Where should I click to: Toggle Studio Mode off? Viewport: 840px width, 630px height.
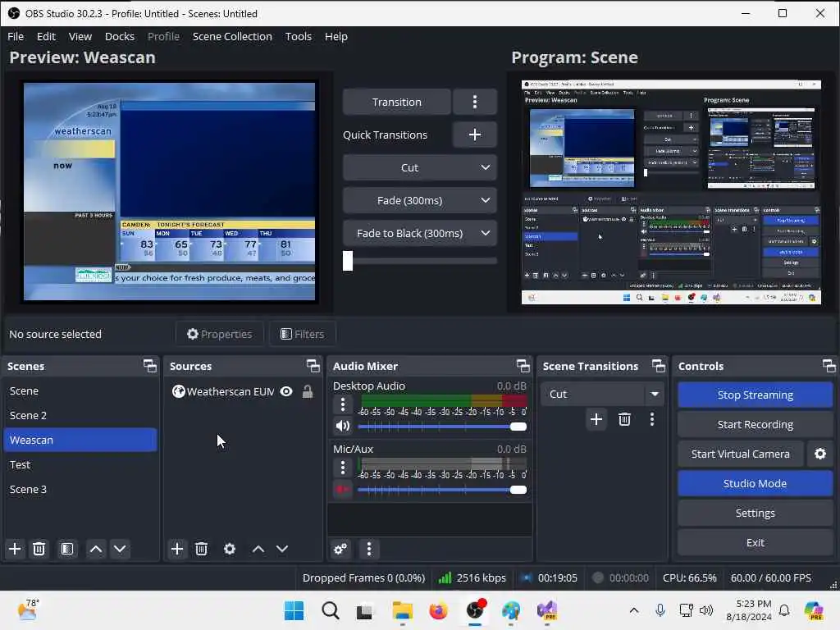(755, 483)
